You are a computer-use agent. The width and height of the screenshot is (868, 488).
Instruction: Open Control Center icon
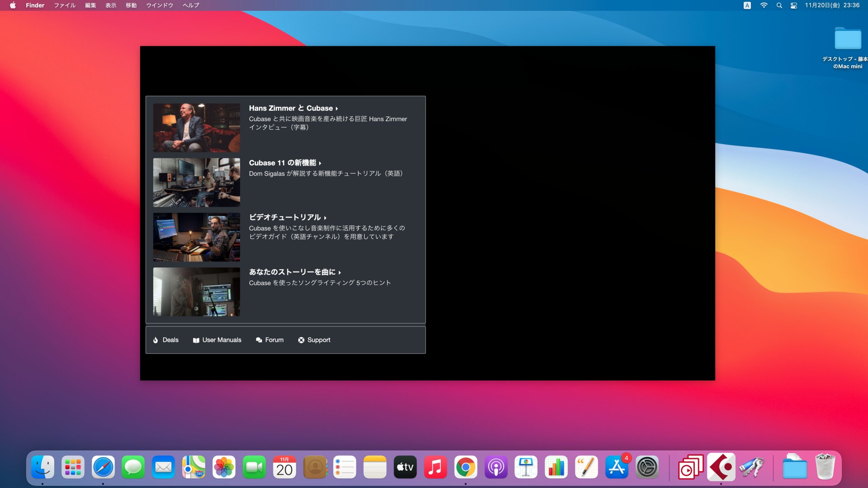[794, 5]
